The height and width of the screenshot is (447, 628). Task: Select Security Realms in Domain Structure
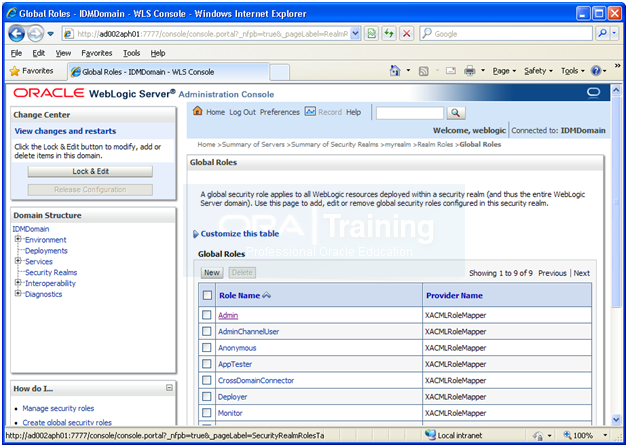[x=51, y=272]
